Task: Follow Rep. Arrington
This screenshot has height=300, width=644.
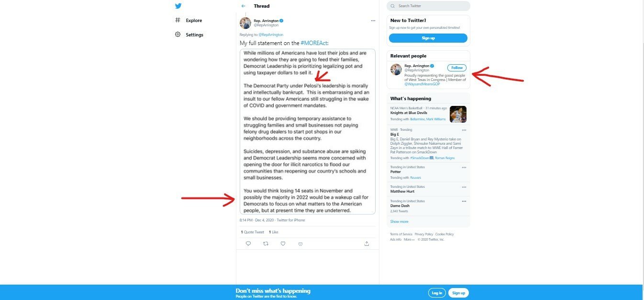Action: point(457,68)
